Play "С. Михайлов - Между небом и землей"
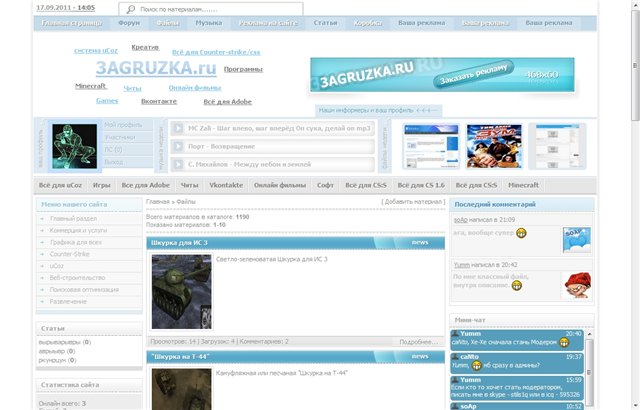Image resolution: width=640 pixels, height=410 pixels. tap(178, 164)
